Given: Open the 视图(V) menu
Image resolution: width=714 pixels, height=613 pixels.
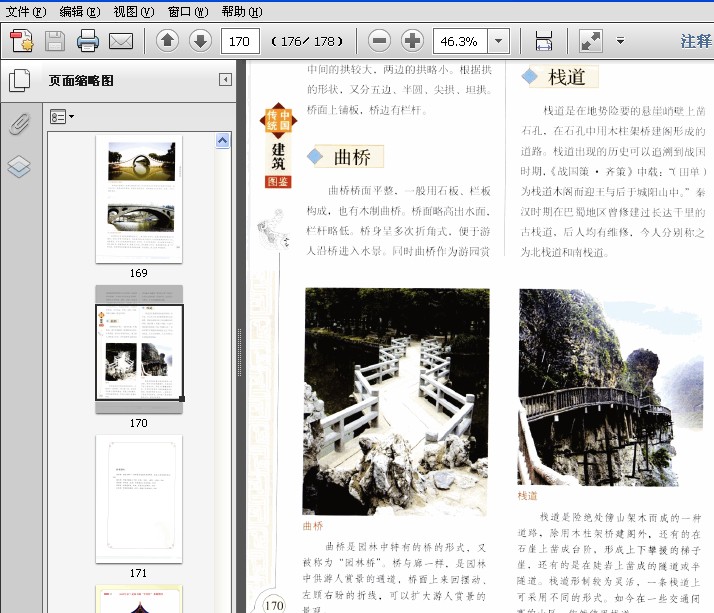Looking at the screenshot, I should click(x=133, y=12).
